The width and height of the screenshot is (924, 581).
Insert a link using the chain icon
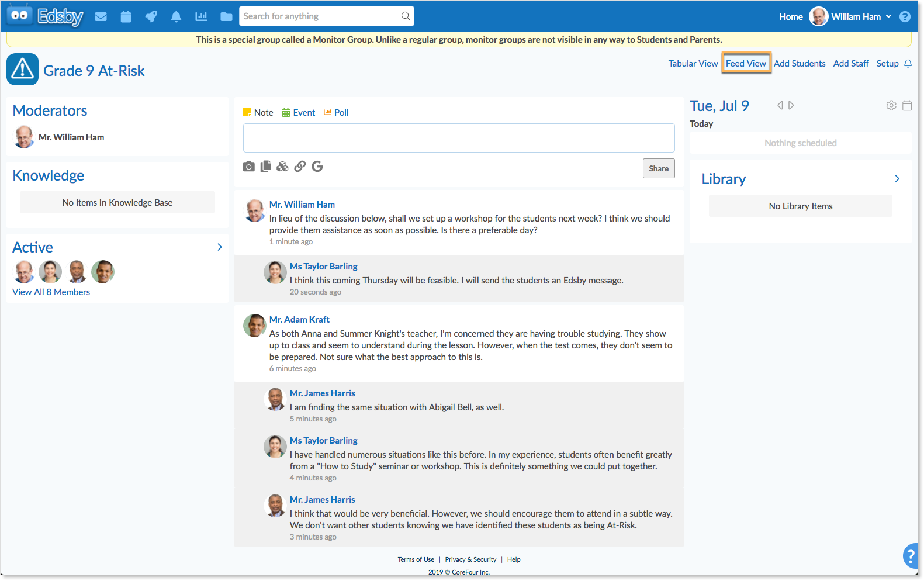click(300, 167)
